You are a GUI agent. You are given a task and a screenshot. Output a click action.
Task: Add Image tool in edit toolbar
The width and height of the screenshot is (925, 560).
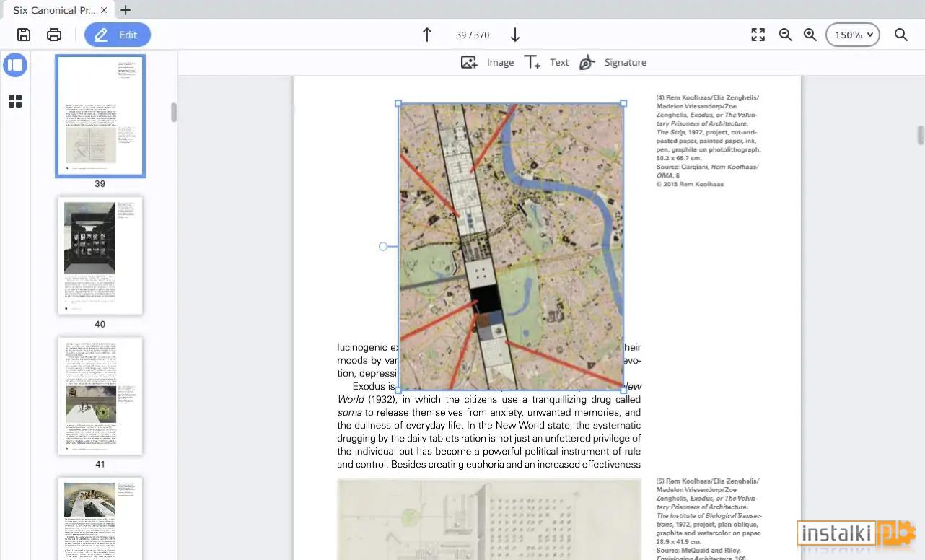(x=487, y=63)
